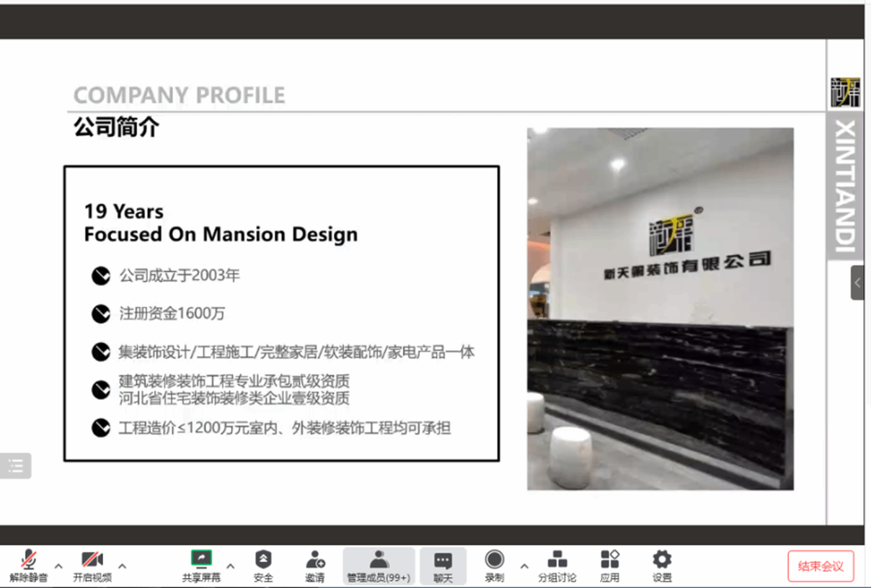The height and width of the screenshot is (588, 871).
Task: Turn on the camera (开启视频)
Action: pyautogui.click(x=92, y=564)
